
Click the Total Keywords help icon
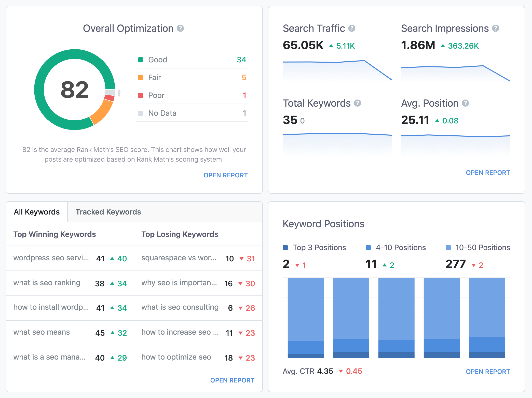[x=358, y=103]
